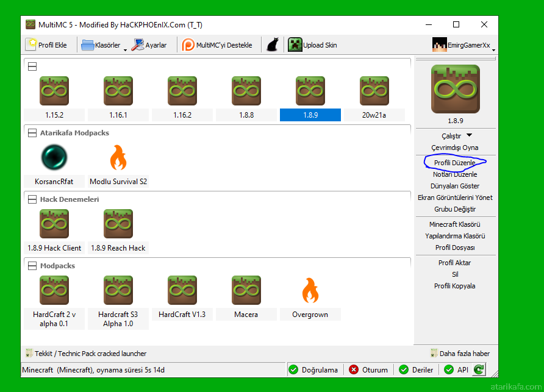Collapse the Atarikafa Modpacks group
The height and width of the screenshot is (392, 544).
point(32,133)
